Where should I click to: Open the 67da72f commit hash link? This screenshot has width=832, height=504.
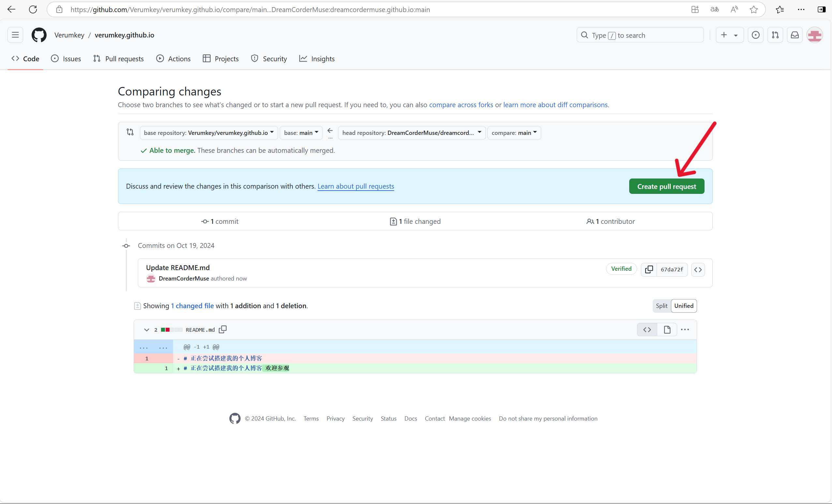point(672,269)
